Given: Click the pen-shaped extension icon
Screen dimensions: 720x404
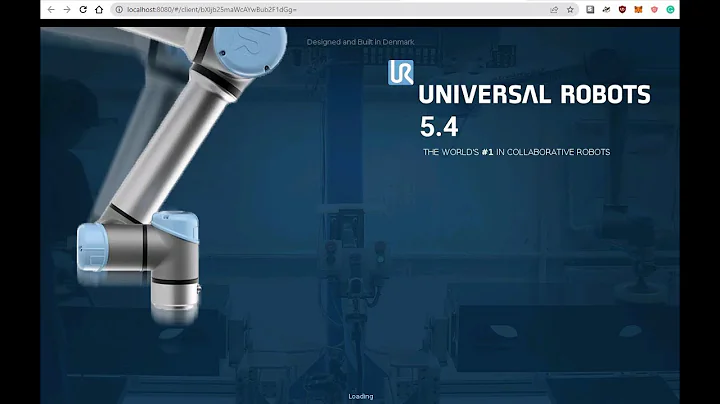Looking at the screenshot, I should coord(606,10).
